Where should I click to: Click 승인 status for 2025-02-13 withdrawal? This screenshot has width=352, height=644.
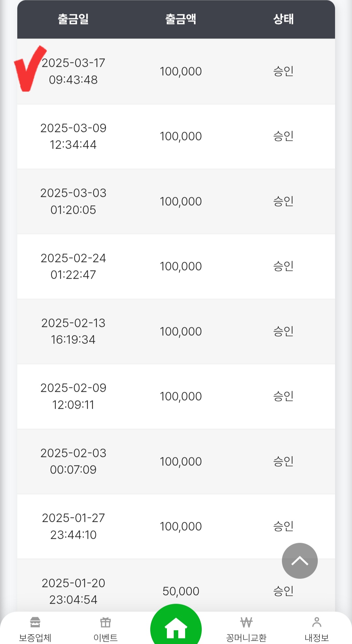pyautogui.click(x=283, y=331)
